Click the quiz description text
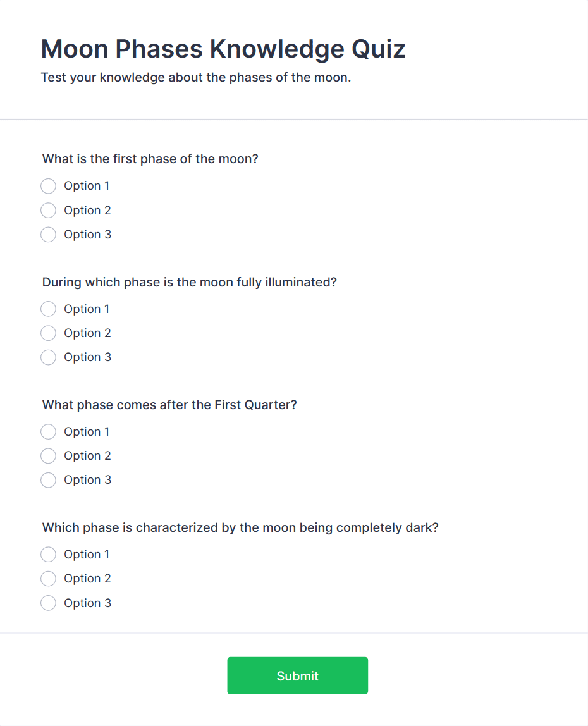 [x=197, y=77]
